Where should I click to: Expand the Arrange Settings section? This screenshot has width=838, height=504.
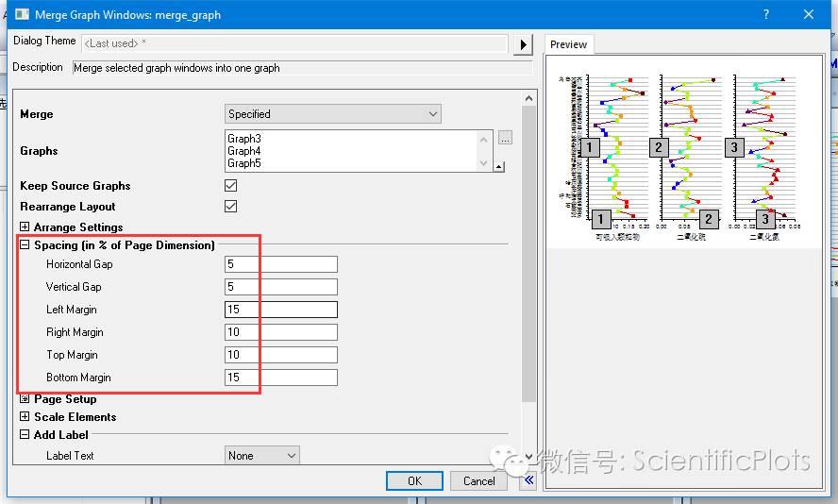[25, 227]
